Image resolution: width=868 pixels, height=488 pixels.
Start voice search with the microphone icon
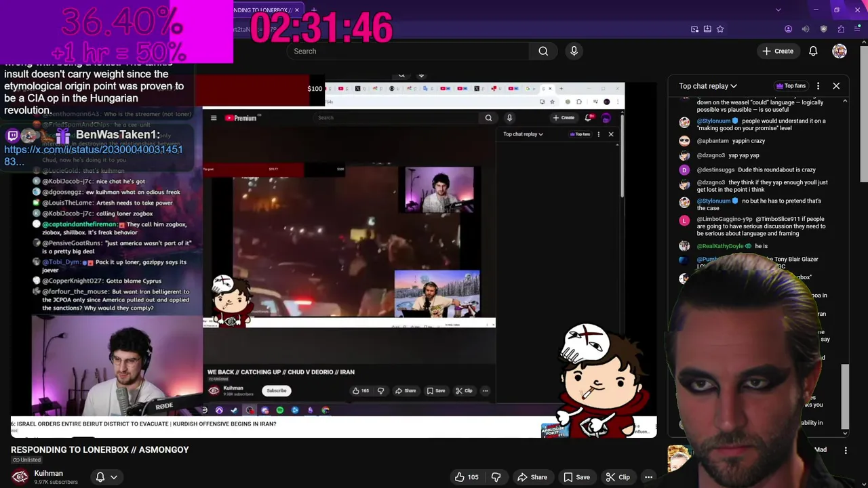click(574, 51)
